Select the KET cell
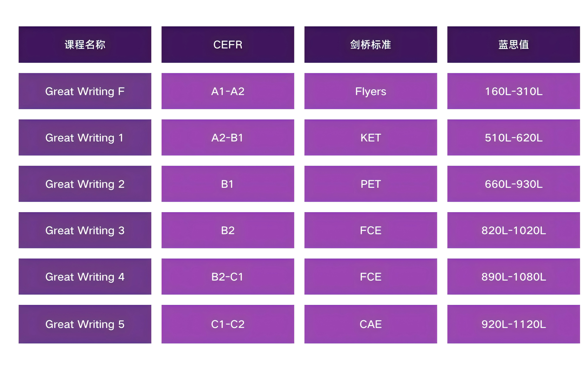This screenshot has height=367, width=588. [370, 137]
